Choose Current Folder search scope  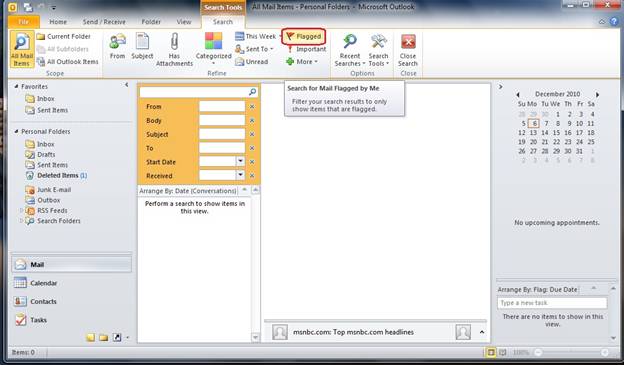64,37
